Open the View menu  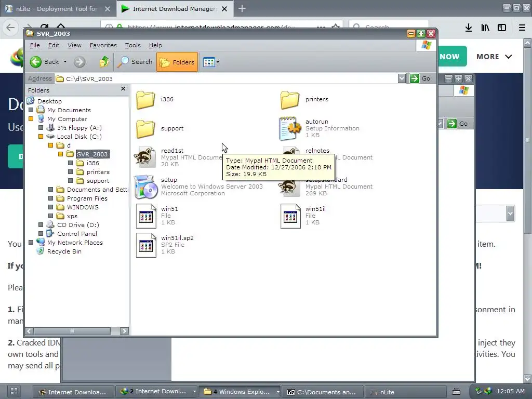point(74,46)
